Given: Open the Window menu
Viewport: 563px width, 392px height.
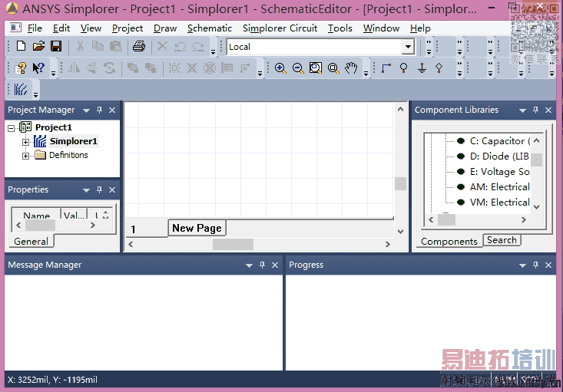Looking at the screenshot, I should pyautogui.click(x=381, y=28).
